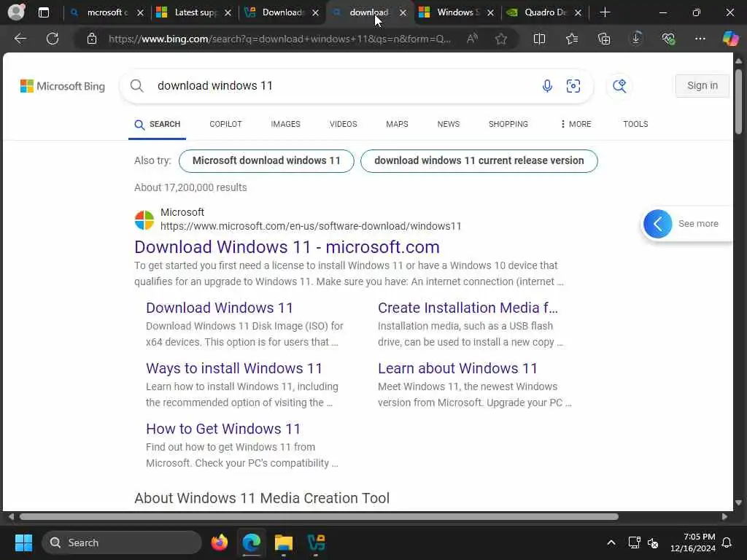The width and height of the screenshot is (747, 560).
Task: Open the TOOLS options
Action: [x=635, y=124]
